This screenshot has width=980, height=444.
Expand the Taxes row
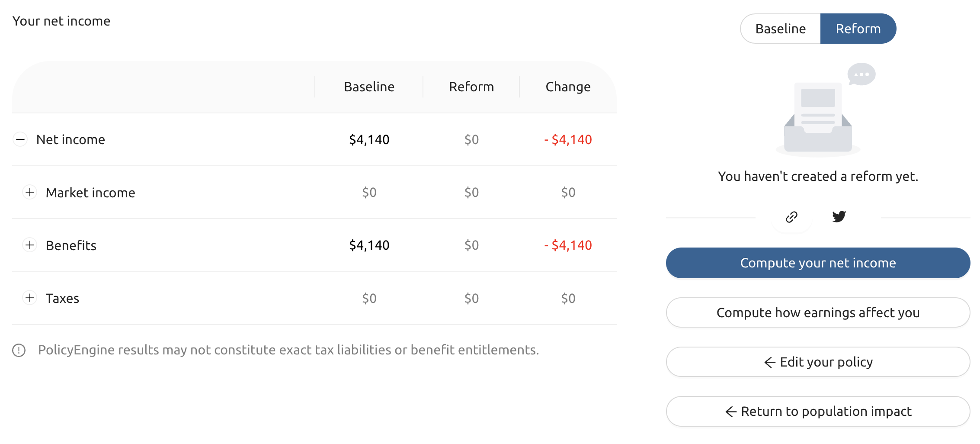click(30, 298)
